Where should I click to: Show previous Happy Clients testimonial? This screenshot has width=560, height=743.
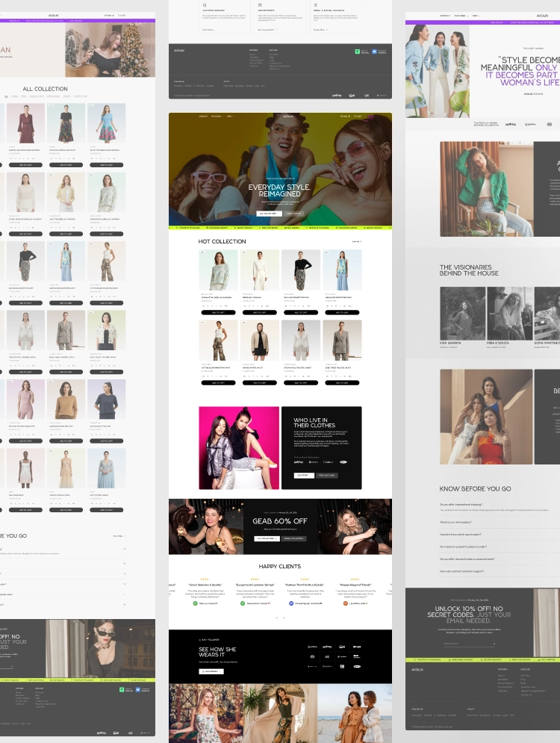coord(277,618)
